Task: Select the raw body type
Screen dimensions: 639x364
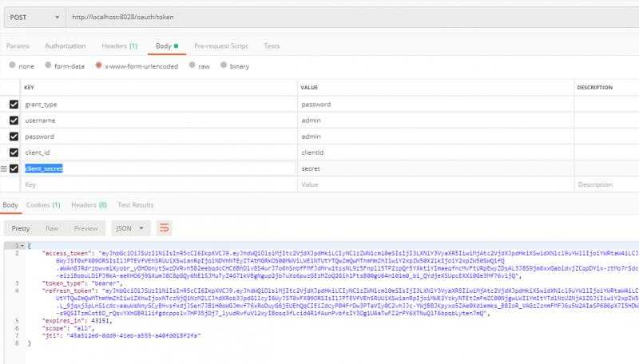Action: pos(192,65)
